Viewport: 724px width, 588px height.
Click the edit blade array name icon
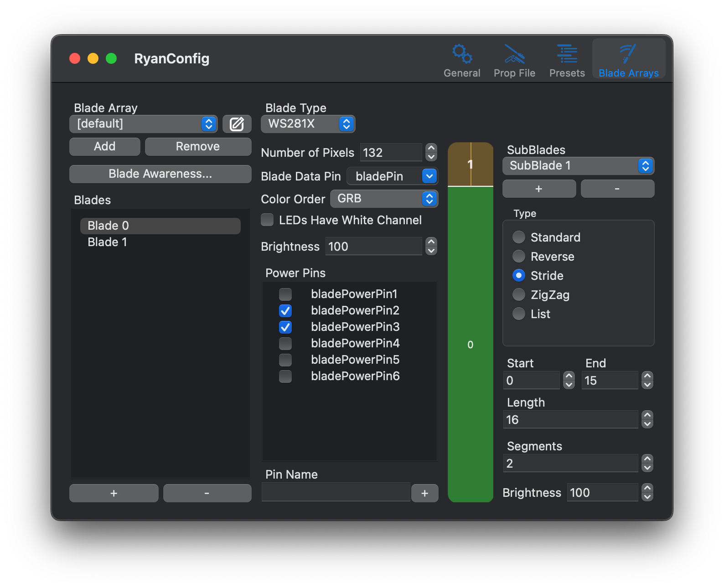(237, 124)
